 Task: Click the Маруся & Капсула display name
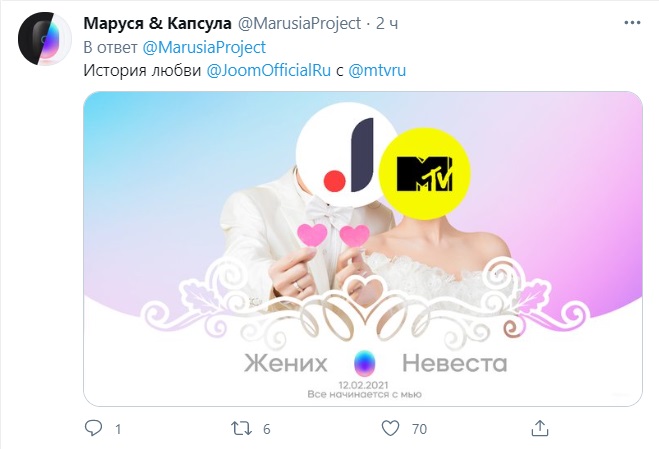(157, 24)
